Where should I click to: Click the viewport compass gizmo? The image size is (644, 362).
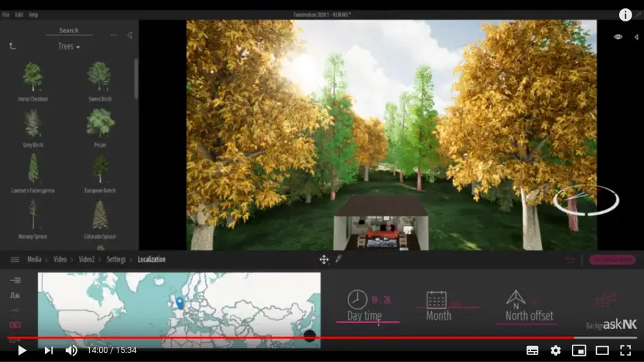[586, 200]
